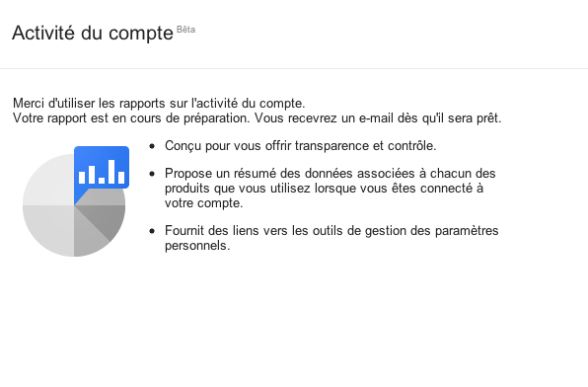Image resolution: width=588 pixels, height=387 pixels.
Task: Click the tallest white bar in blue icon
Action: pyautogui.click(x=111, y=172)
